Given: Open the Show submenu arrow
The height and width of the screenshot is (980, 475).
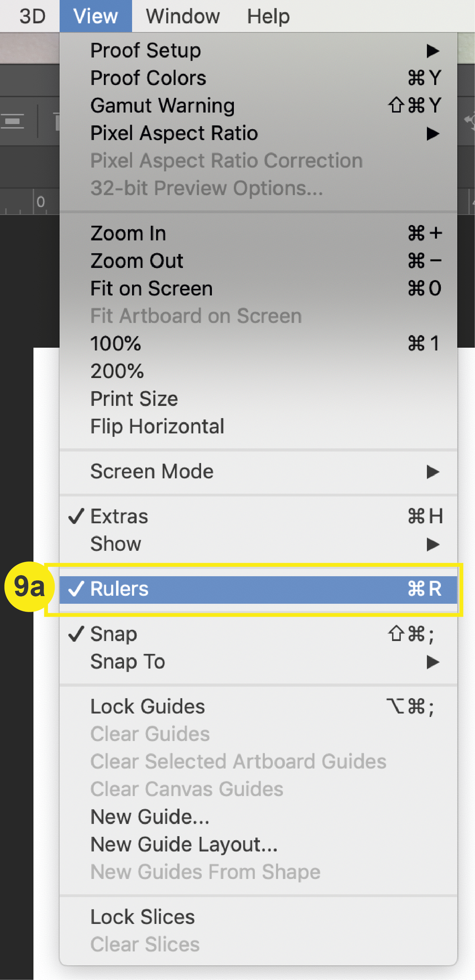Looking at the screenshot, I should coord(432,544).
